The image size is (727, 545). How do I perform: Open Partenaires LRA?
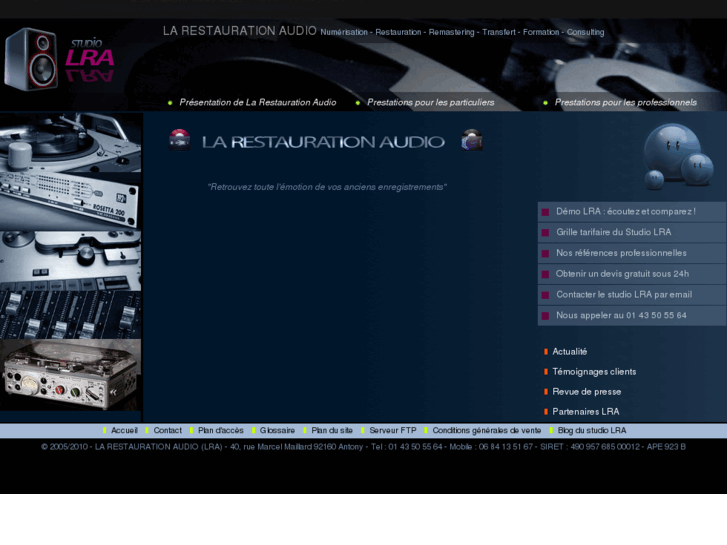click(586, 412)
